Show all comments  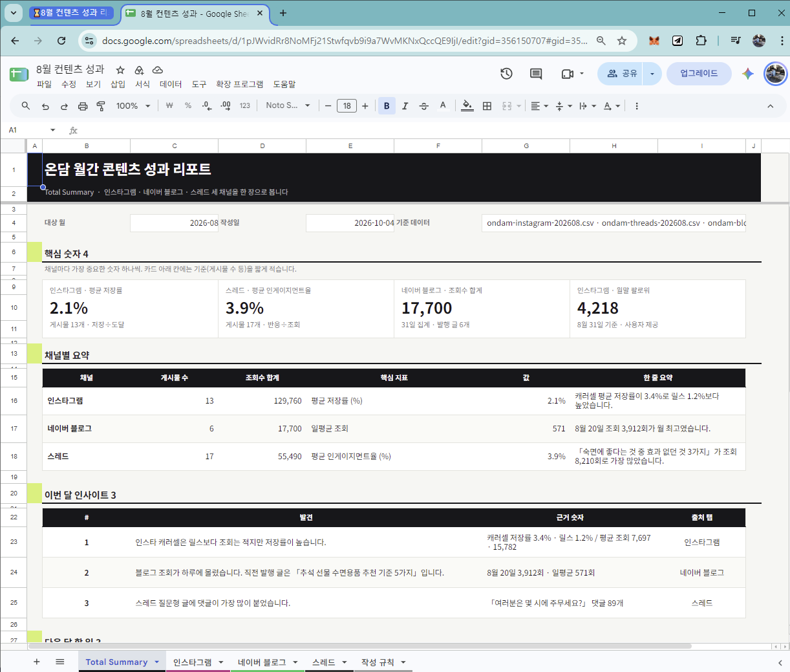[536, 74]
